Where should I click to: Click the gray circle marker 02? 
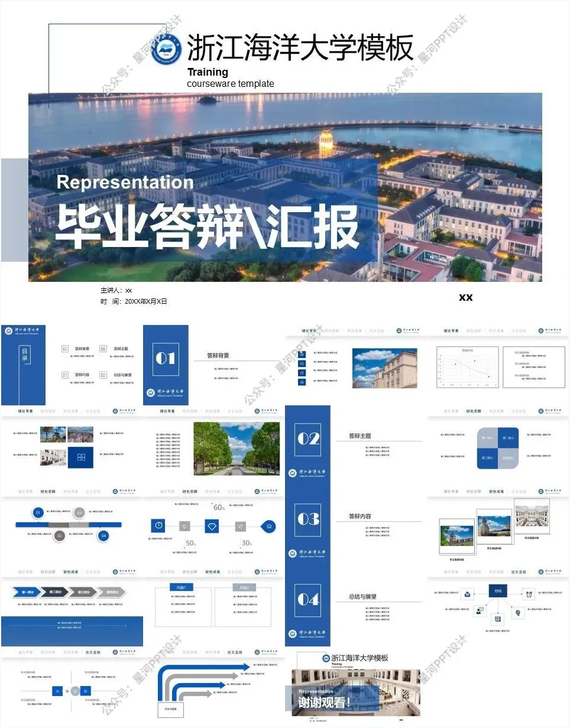click(59, 536)
